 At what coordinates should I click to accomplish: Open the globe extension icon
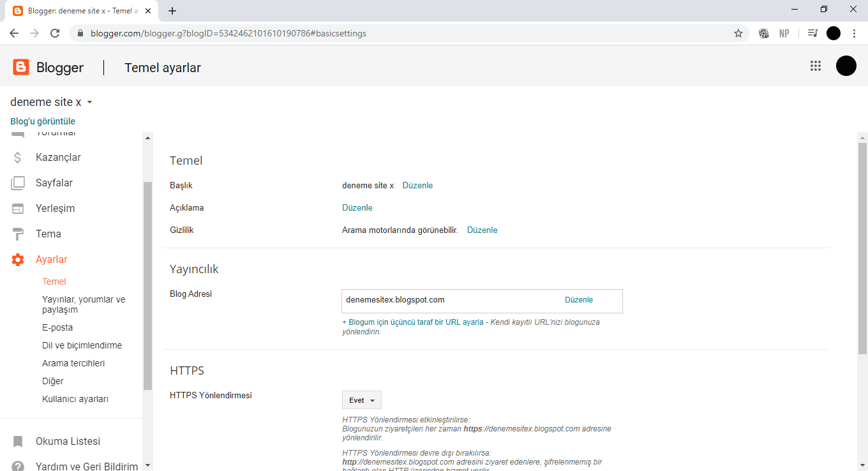764,33
